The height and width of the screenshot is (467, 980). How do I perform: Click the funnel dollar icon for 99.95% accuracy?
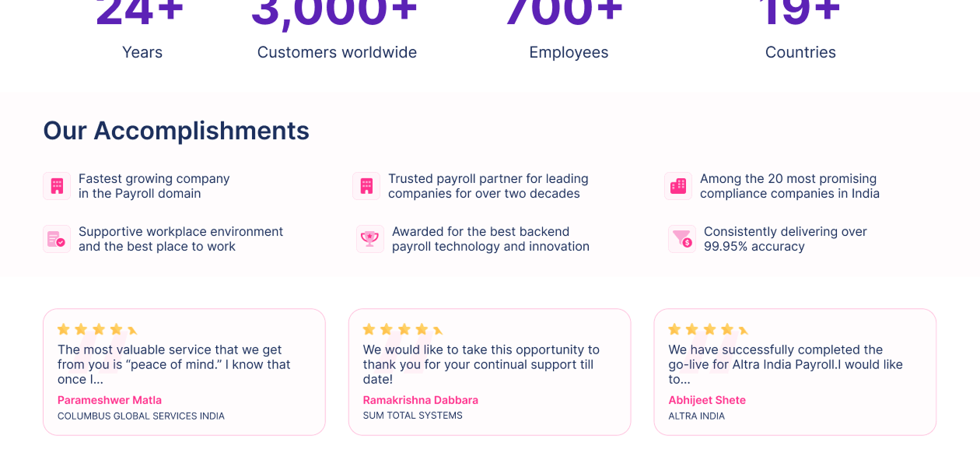click(682, 239)
